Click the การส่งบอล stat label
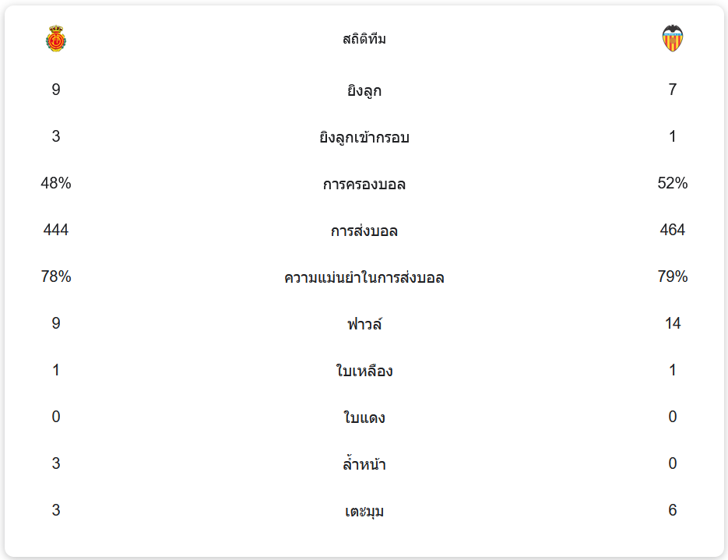Viewport: 728px width, 560px height. tap(364, 231)
